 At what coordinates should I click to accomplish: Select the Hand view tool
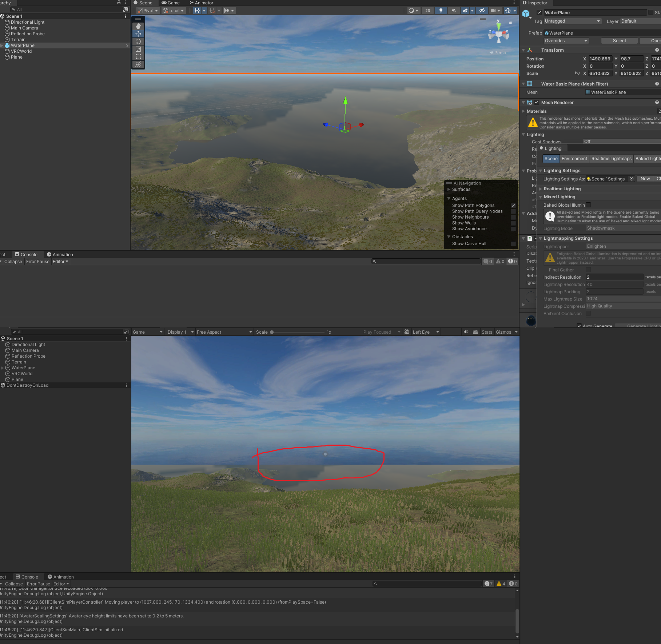138,26
